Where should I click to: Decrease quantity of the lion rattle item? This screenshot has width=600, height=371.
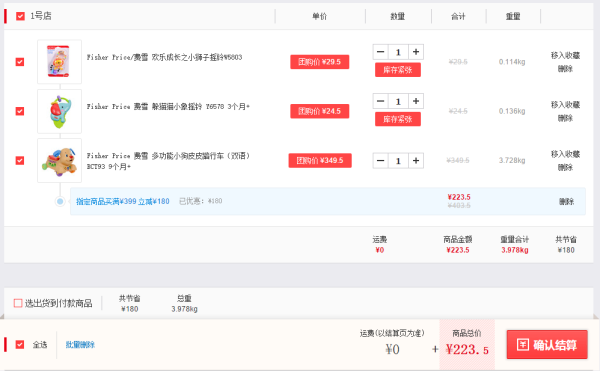click(380, 52)
